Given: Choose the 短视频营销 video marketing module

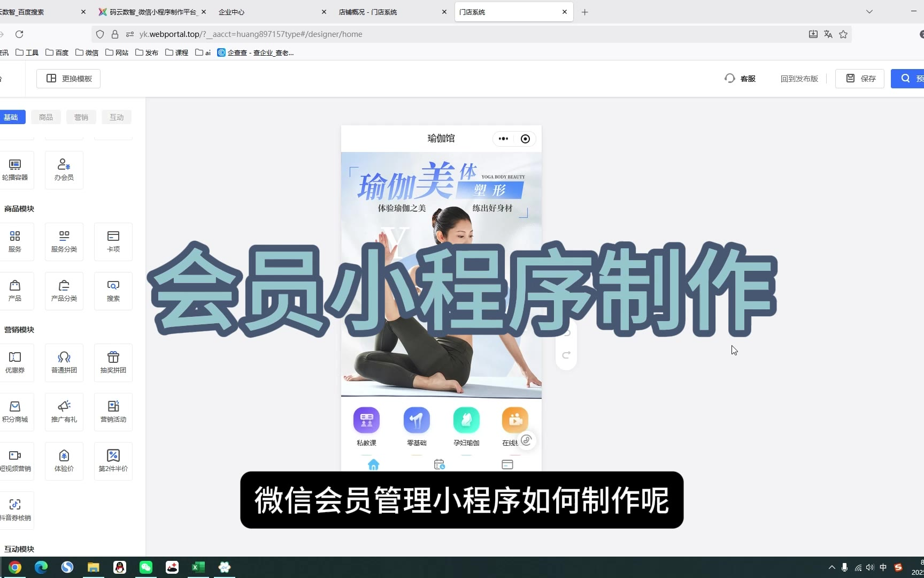Looking at the screenshot, I should click(x=15, y=461).
